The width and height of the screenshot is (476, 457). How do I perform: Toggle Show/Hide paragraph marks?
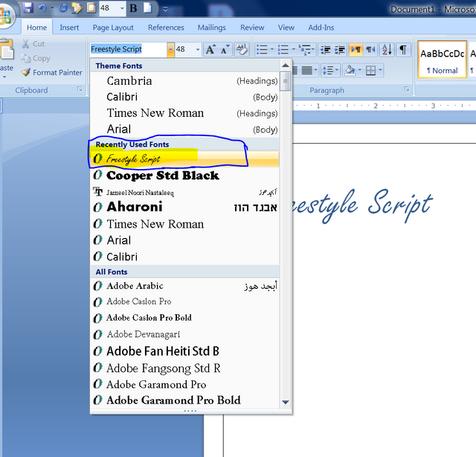pyautogui.click(x=403, y=49)
